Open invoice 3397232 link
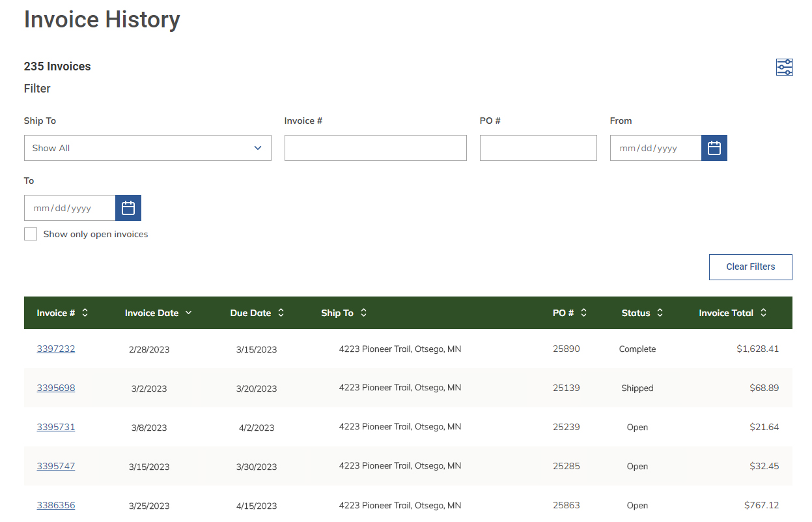 coord(56,349)
